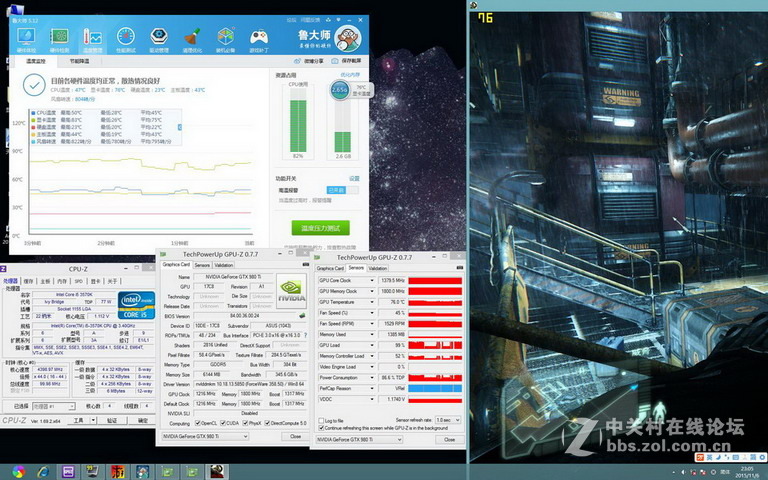
Task: Click BIOS save chip icon in GPU-Z
Action: click(302, 316)
